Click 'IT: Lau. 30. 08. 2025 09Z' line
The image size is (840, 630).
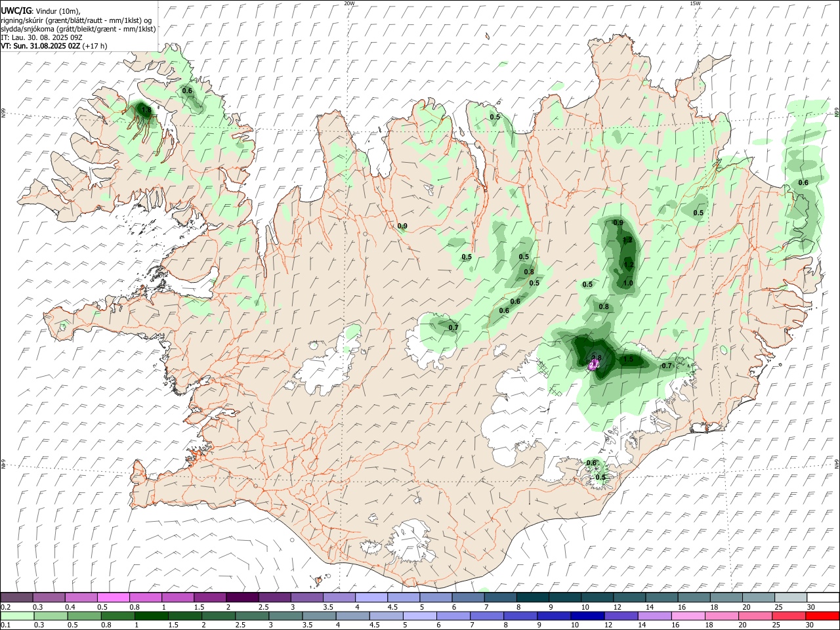pyautogui.click(x=41, y=37)
